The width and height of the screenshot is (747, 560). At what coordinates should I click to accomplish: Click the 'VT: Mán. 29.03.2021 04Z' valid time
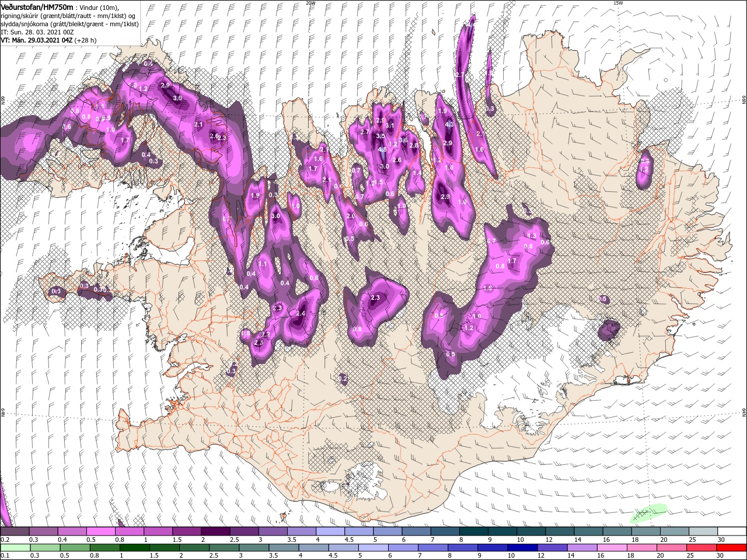[36, 40]
